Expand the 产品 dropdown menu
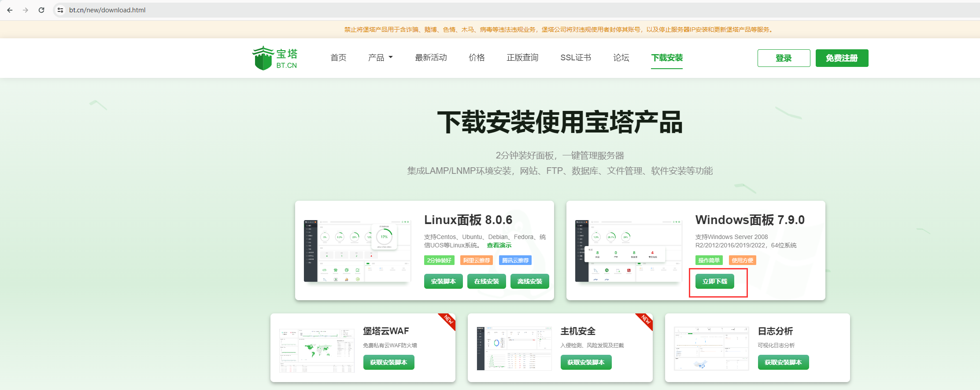This screenshot has width=980, height=390. 380,58
